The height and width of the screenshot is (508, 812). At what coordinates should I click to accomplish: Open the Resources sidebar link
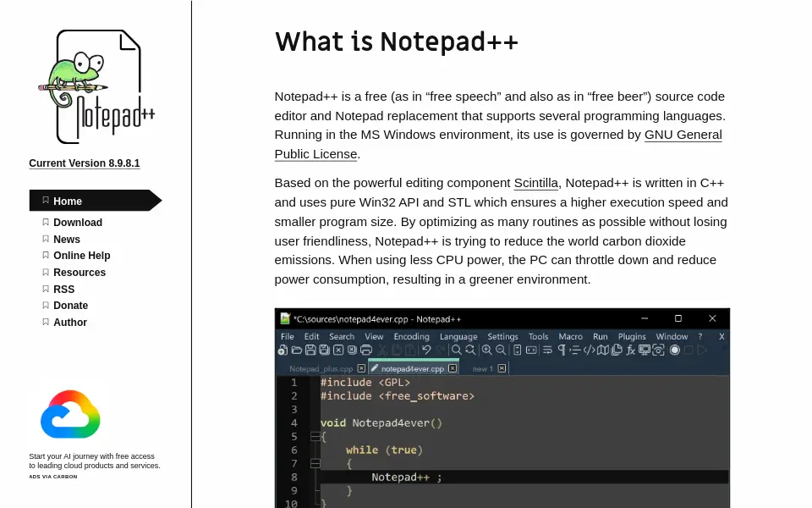[x=80, y=272]
